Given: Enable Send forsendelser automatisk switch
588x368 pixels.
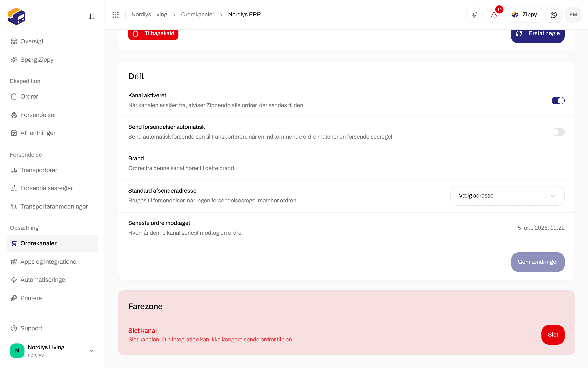Looking at the screenshot, I should click(558, 132).
